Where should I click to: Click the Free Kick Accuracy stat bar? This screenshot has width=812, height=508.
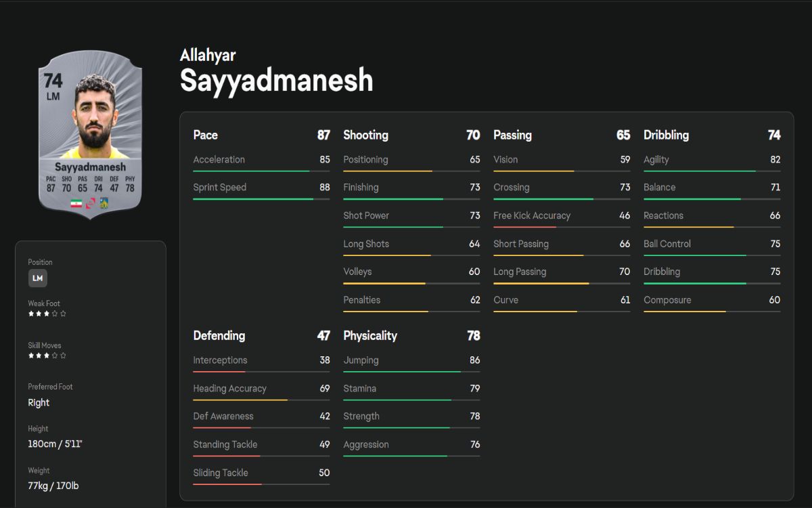[x=562, y=227]
